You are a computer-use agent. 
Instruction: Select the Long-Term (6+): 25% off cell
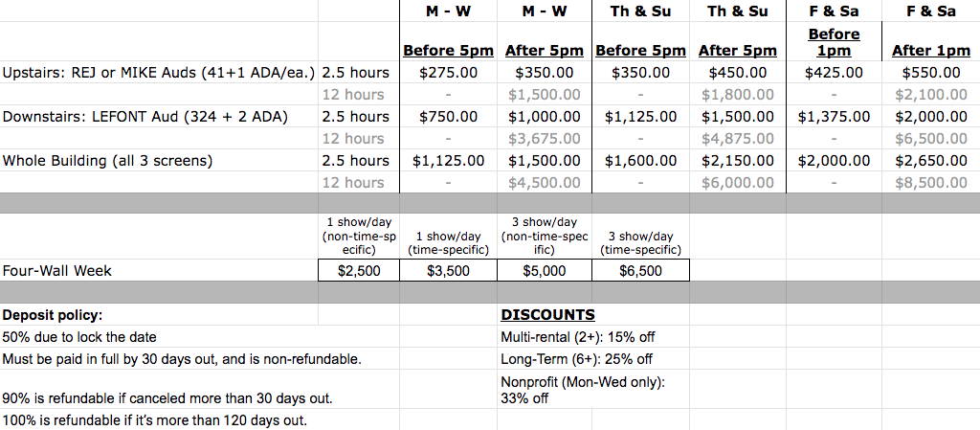[576, 359]
